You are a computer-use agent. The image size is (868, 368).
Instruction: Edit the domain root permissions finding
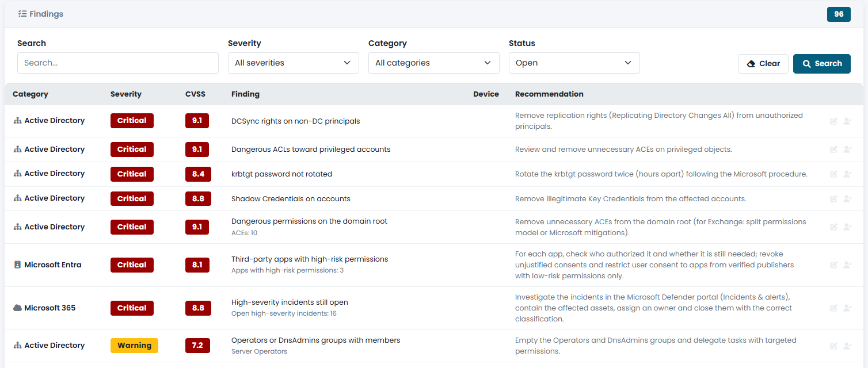pos(833,227)
